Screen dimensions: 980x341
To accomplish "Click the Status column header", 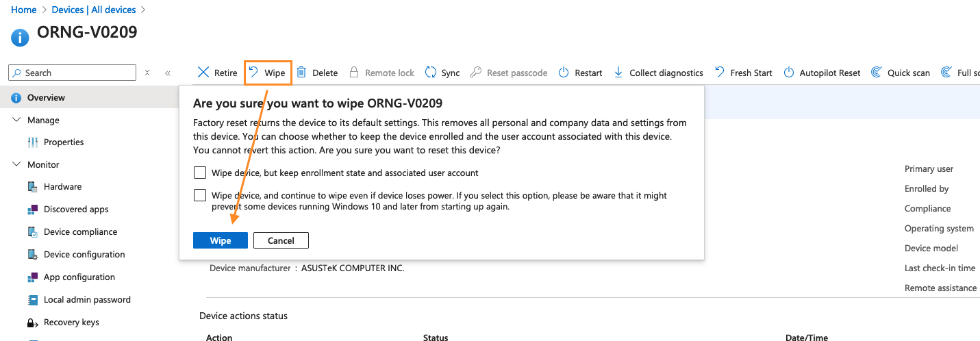I will 436,337.
